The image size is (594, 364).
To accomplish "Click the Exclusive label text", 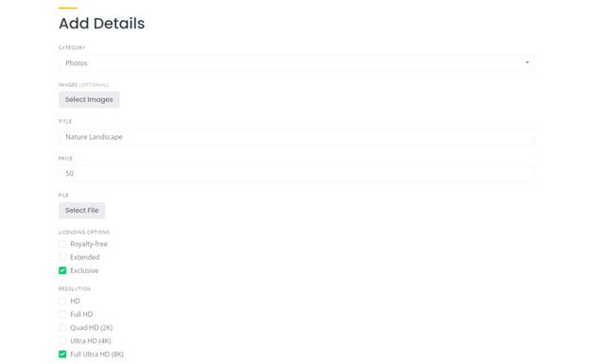I will (84, 270).
